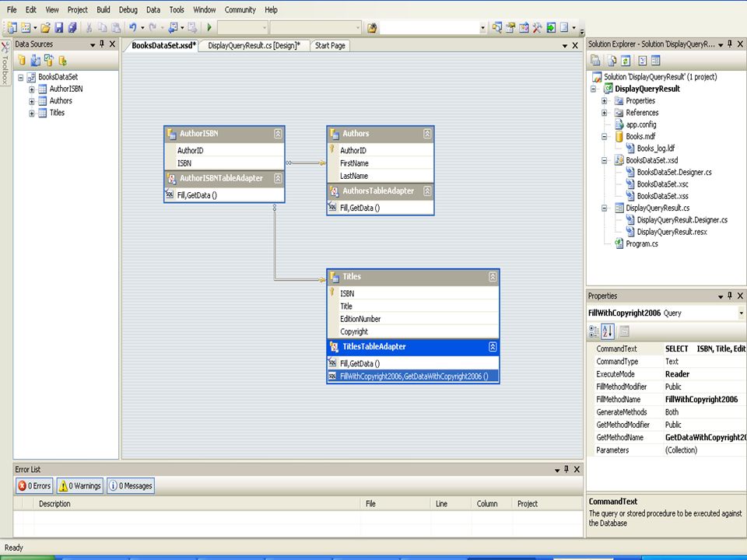Click the green Start Debugging play icon
747x560 pixels.
(209, 28)
